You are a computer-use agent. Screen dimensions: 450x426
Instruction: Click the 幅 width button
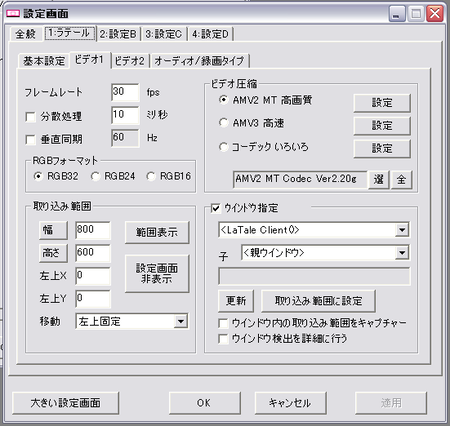(53, 230)
